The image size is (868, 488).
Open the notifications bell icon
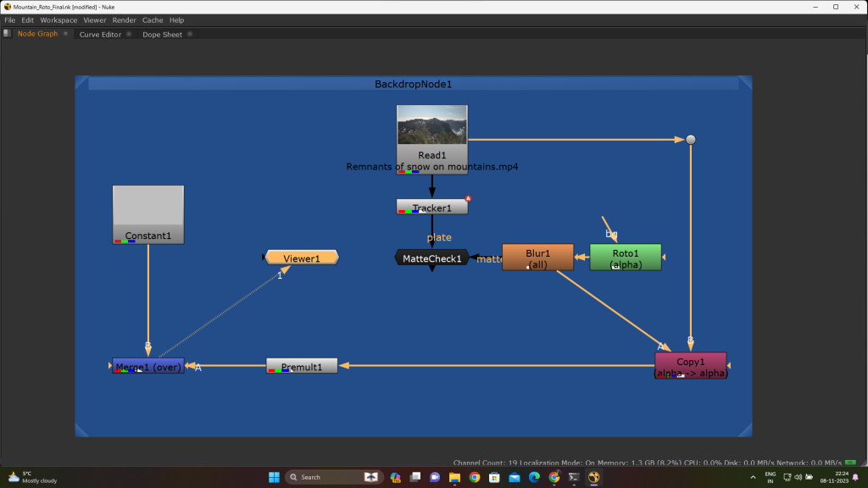(856, 477)
